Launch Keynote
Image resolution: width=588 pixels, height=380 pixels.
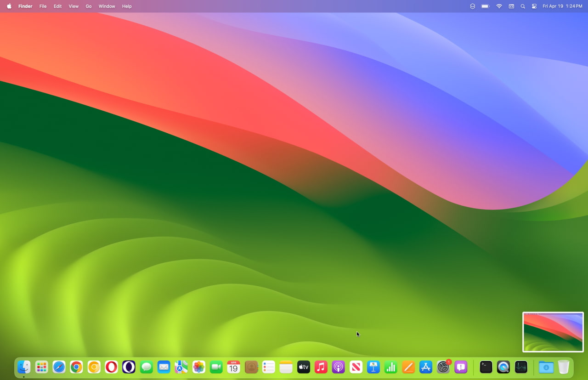pos(373,367)
